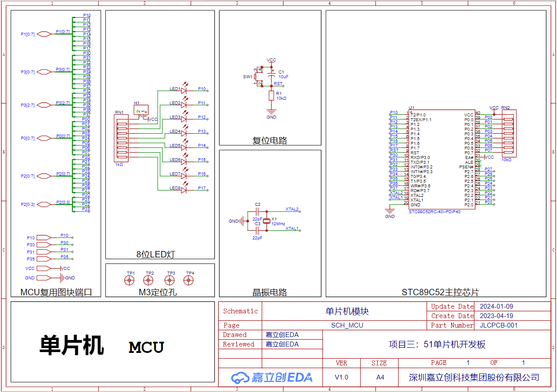Click the GND symbol below reset resistor R1
Screen dimensions: 557x392
coord(271,111)
